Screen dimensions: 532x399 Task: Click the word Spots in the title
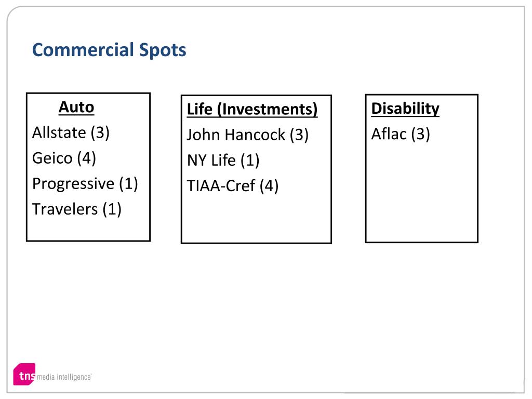click(163, 50)
